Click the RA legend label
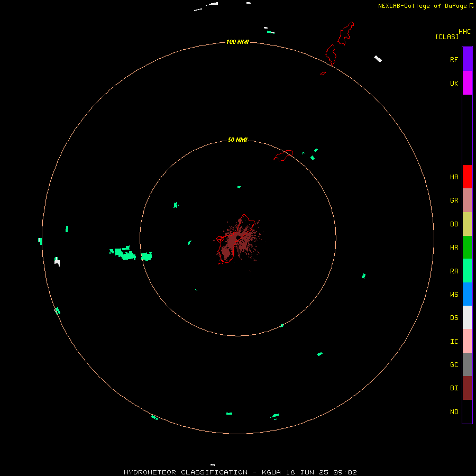This screenshot has height=476, width=476. click(454, 271)
